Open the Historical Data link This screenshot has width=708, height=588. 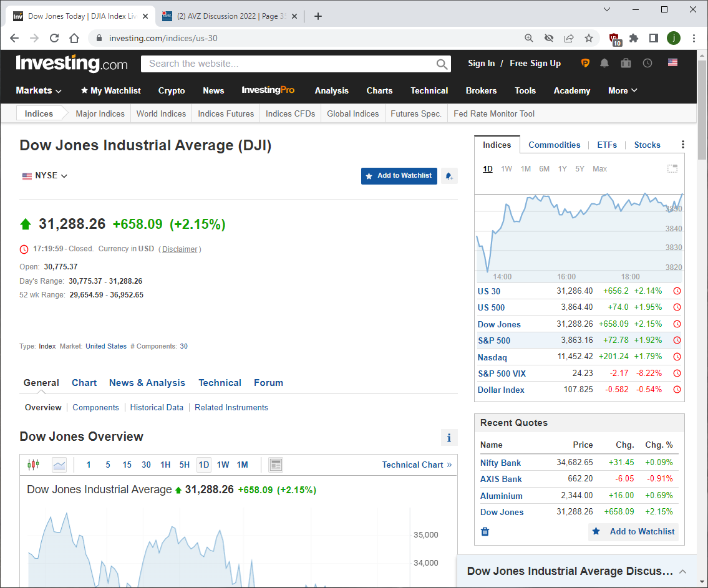[157, 408]
